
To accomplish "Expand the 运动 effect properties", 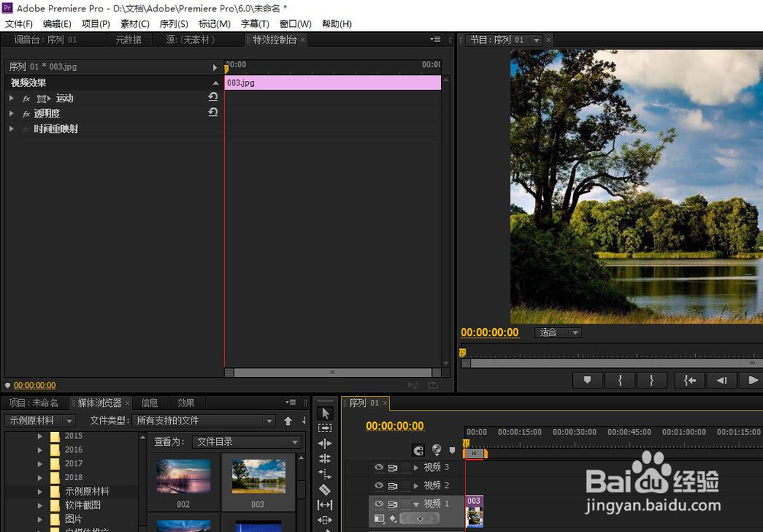I will click(11, 98).
